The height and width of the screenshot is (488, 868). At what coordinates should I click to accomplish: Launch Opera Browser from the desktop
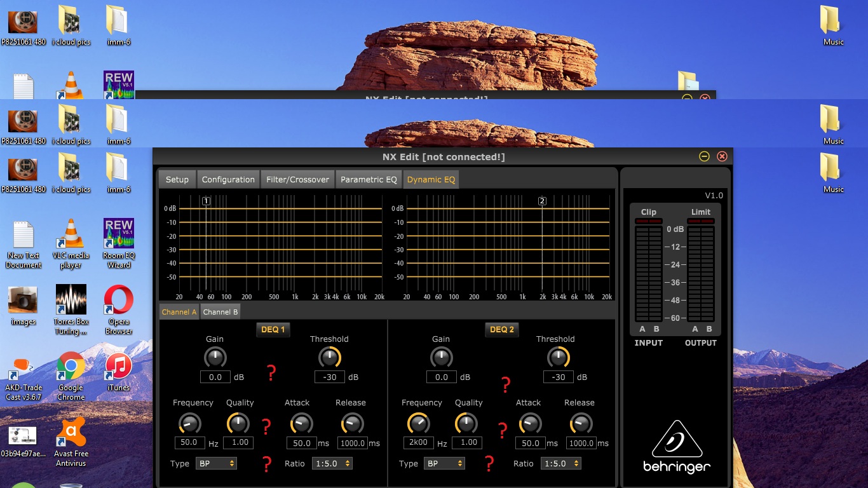(x=119, y=310)
